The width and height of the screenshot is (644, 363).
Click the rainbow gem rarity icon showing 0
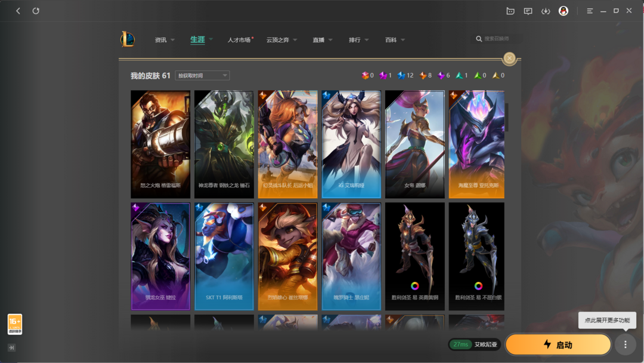(x=365, y=75)
